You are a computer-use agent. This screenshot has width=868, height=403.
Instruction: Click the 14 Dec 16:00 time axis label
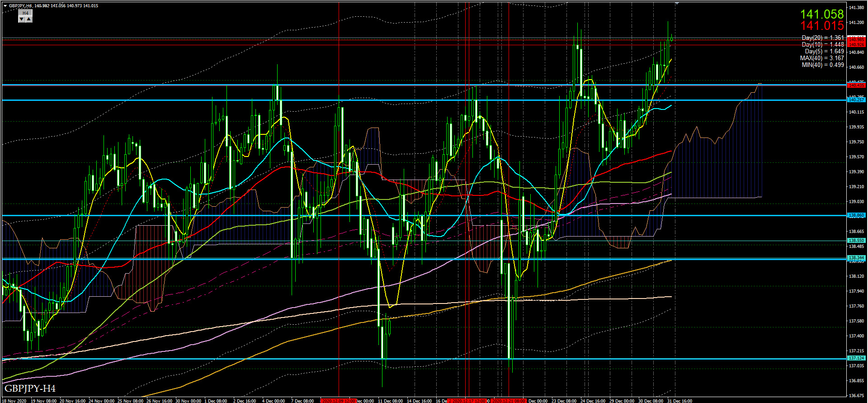(420, 401)
